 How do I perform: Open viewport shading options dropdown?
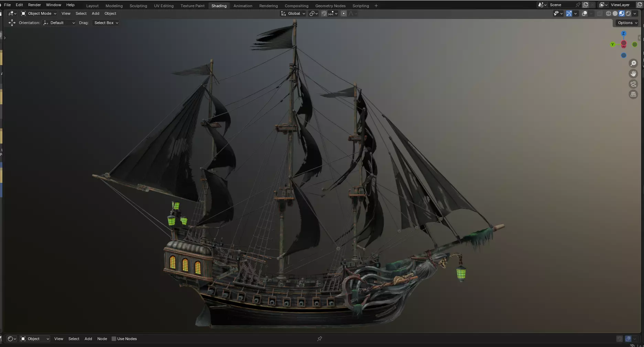pyautogui.click(x=635, y=13)
